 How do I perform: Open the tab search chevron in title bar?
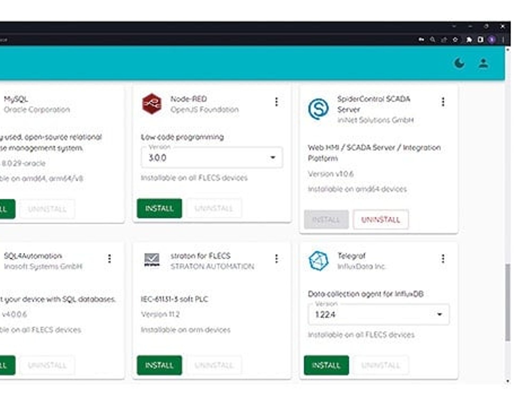click(454, 26)
